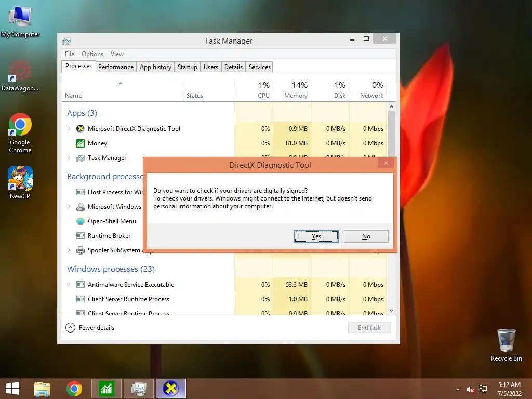Open My Computer desktop icon
This screenshot has width=532, height=399.
pos(20,21)
